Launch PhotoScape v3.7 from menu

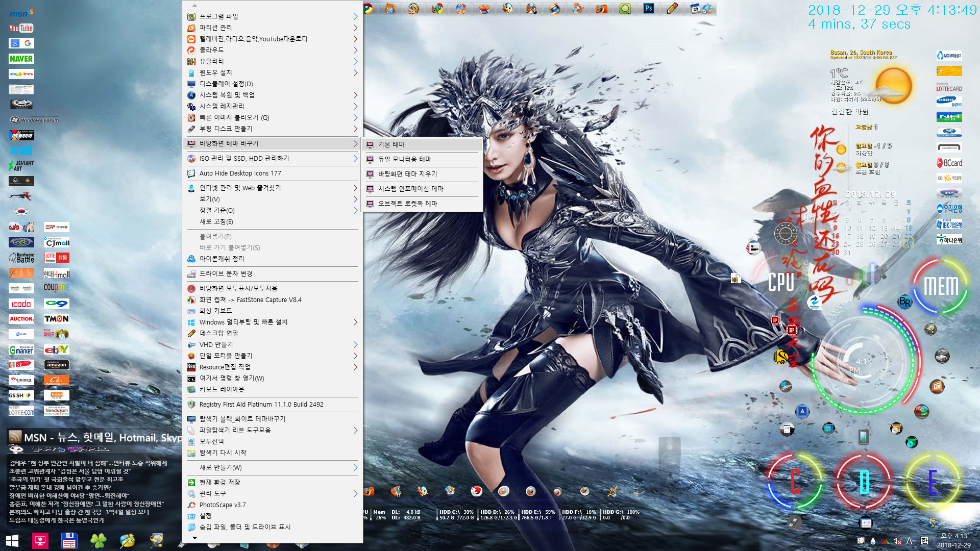point(273,505)
